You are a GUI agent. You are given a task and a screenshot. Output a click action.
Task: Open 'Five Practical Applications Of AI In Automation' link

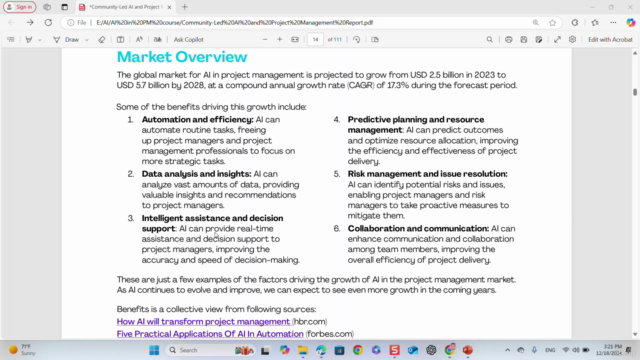(210, 334)
